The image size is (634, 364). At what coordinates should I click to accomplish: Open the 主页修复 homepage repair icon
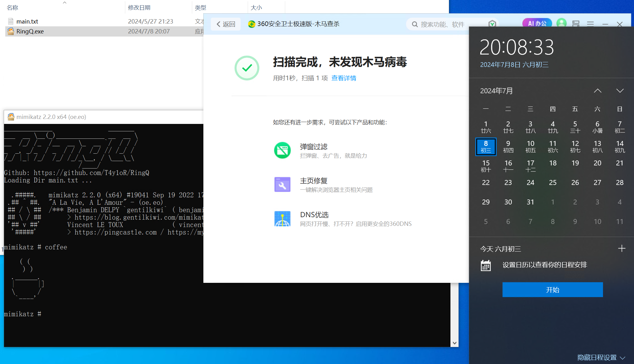point(282,185)
